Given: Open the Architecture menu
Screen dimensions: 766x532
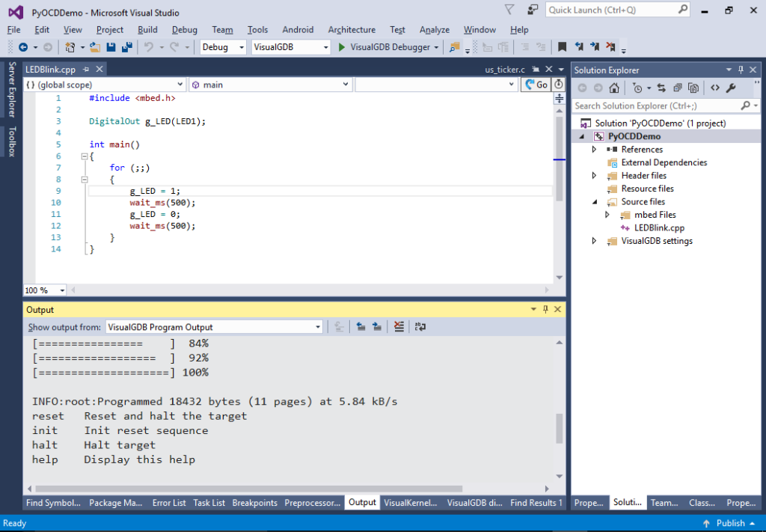Looking at the screenshot, I should click(x=352, y=30).
